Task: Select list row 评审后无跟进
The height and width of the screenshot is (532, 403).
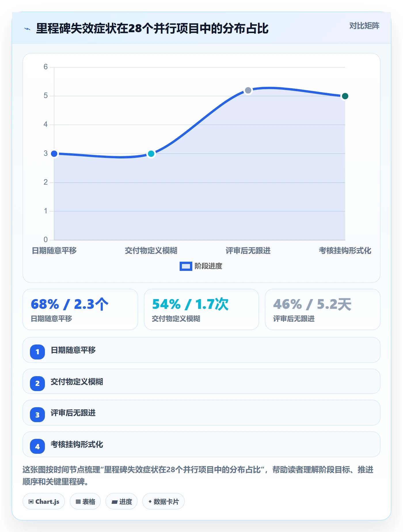Action: 201,413
